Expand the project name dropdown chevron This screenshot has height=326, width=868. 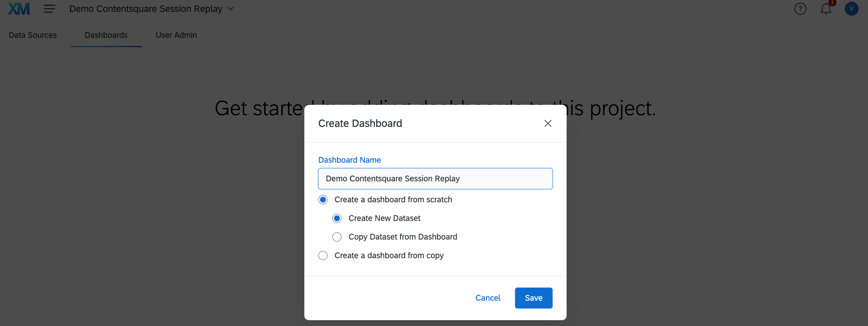(230, 9)
